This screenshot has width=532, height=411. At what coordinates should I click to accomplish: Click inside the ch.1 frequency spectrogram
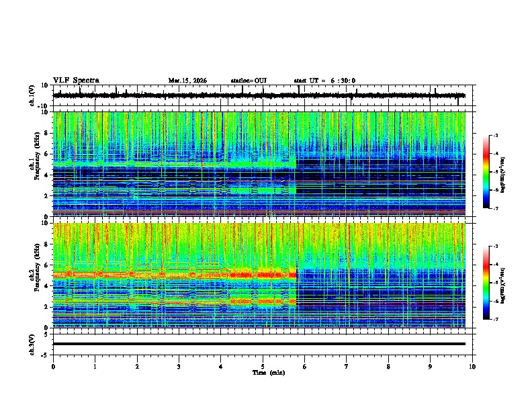(259, 164)
